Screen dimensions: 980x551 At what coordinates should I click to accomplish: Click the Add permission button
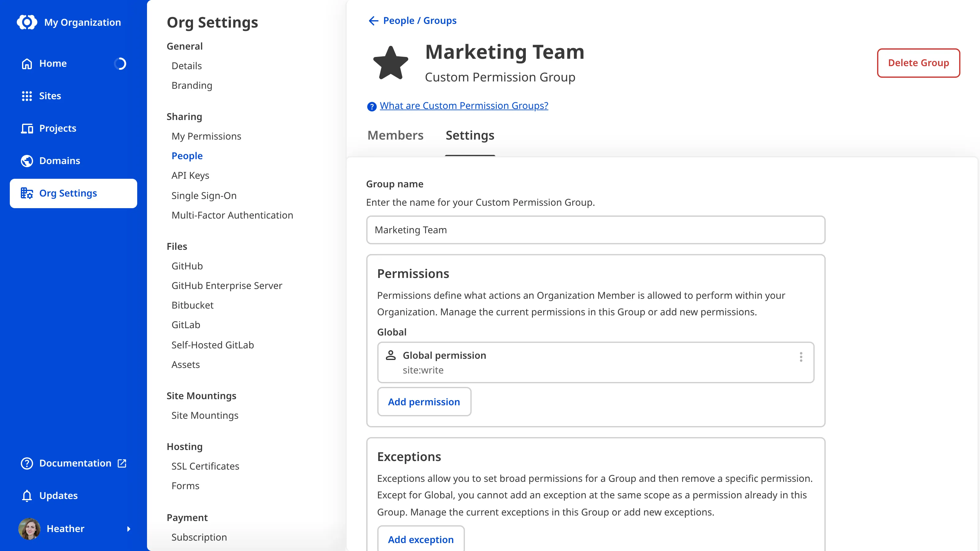424,402
